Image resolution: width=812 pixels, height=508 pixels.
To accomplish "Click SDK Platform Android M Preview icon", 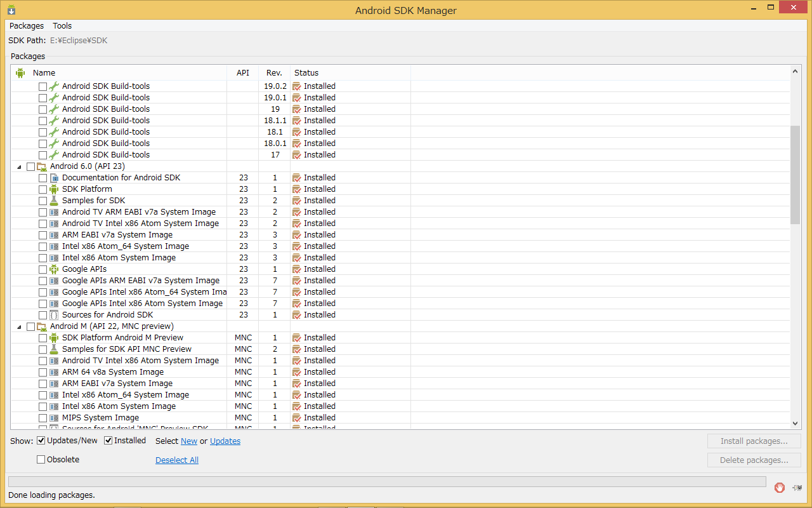I will [54, 338].
